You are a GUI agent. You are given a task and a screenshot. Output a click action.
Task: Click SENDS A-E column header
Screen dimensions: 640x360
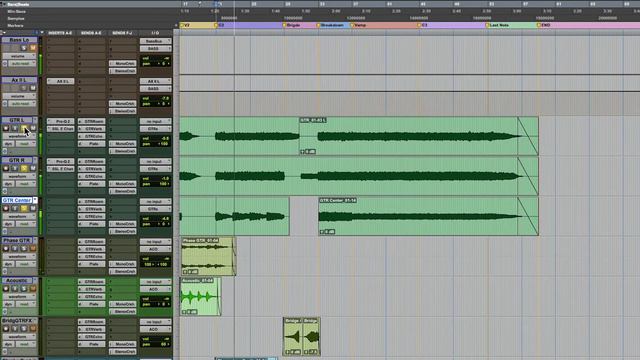(91, 33)
